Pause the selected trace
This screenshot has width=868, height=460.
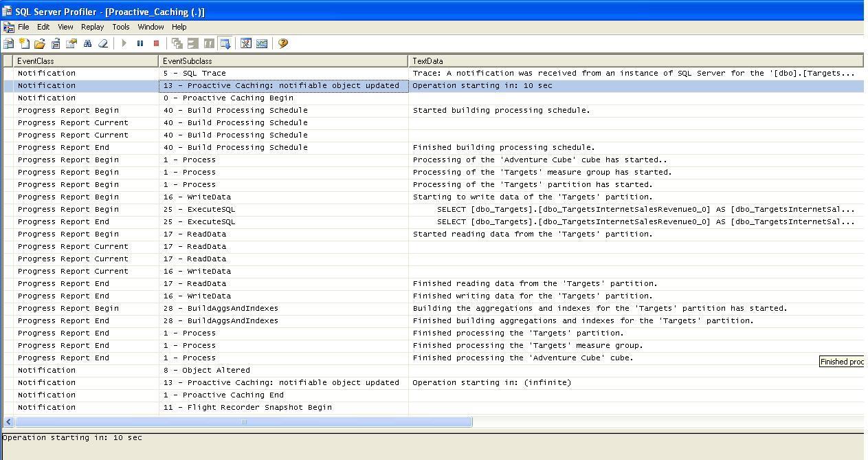tap(140, 43)
